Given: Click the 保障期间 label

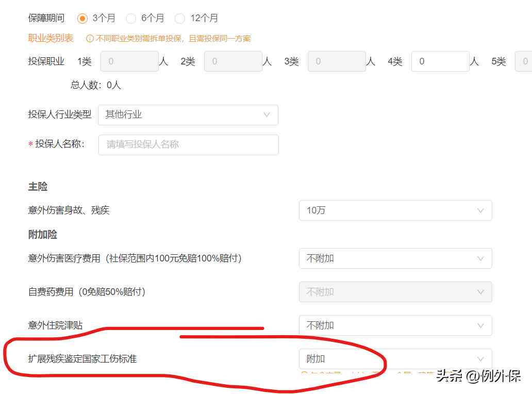Looking at the screenshot, I should click(46, 18).
